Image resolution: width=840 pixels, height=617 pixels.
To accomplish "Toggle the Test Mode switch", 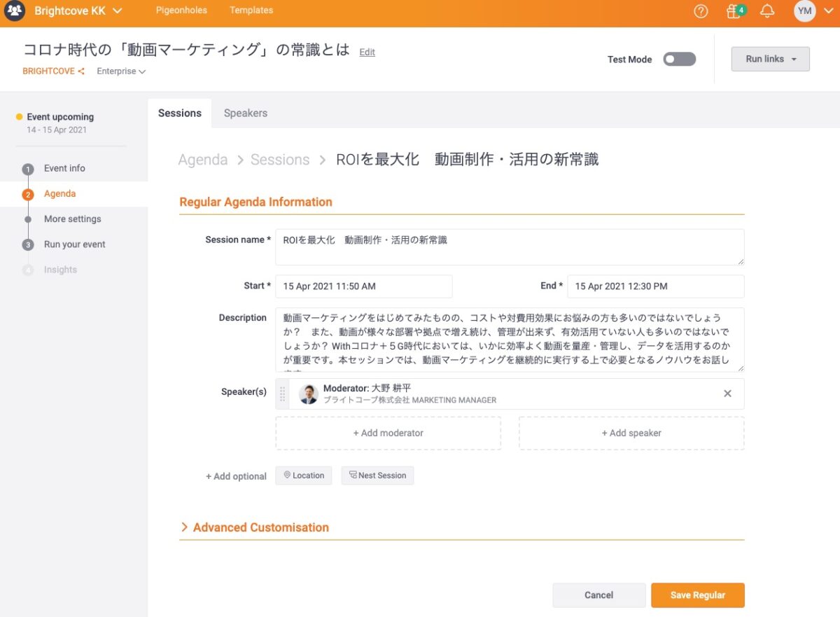I will 680,60.
